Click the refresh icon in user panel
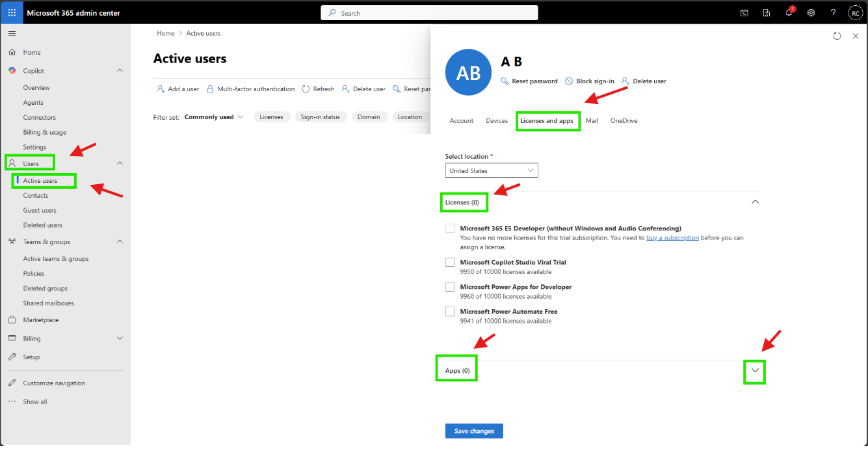Viewport: 868px width, 453px height. point(837,36)
